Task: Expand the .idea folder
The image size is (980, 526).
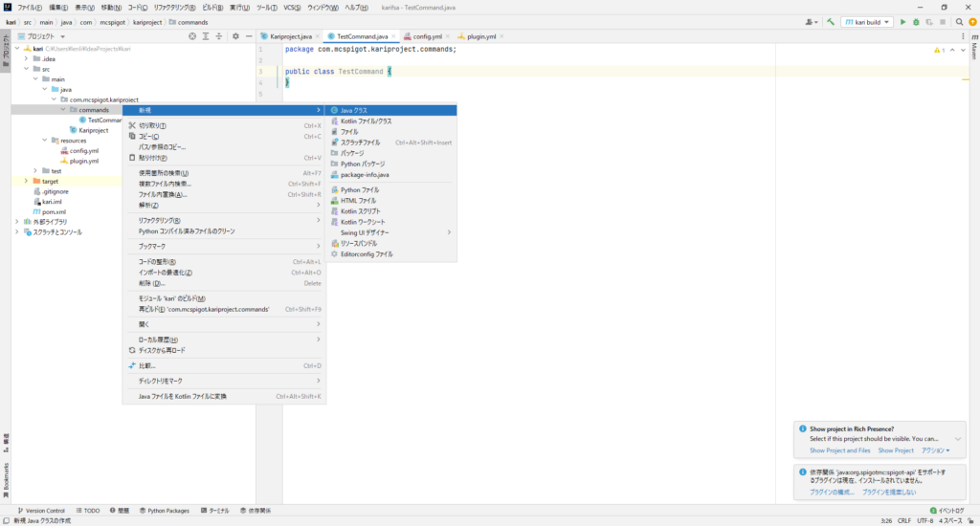Action: pyautogui.click(x=35, y=58)
